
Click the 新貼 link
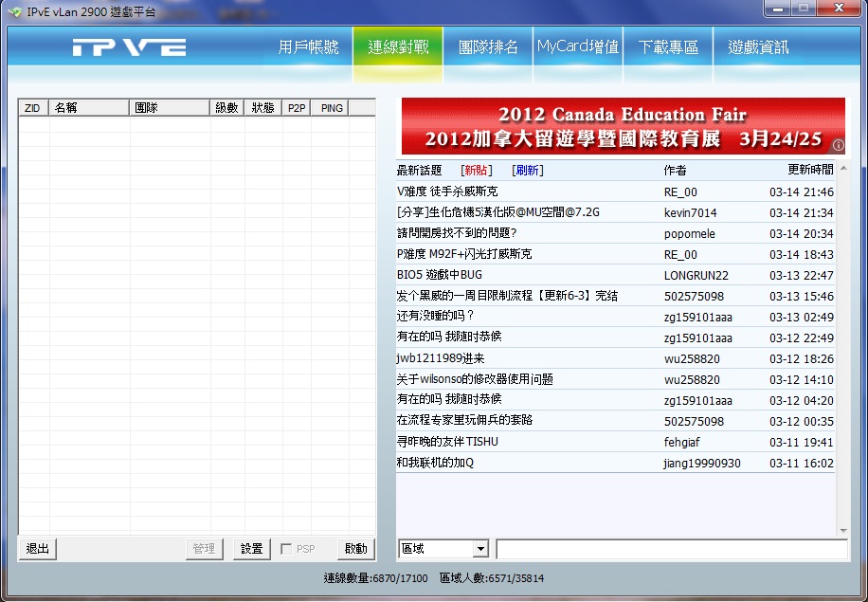click(x=476, y=171)
